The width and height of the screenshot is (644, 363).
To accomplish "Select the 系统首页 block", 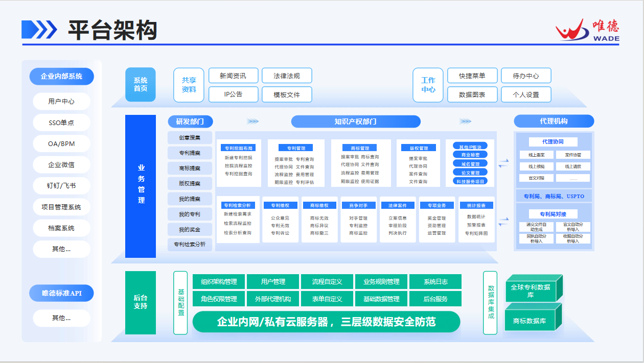I will point(141,84).
